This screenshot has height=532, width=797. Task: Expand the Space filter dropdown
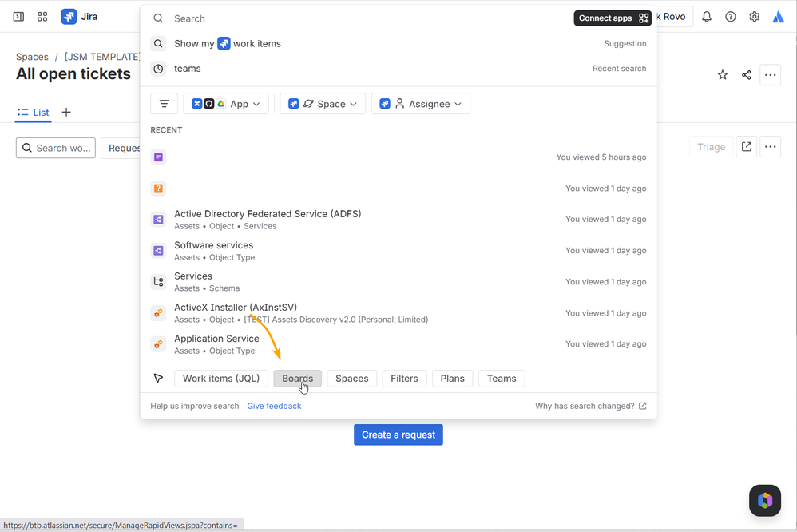(323, 104)
